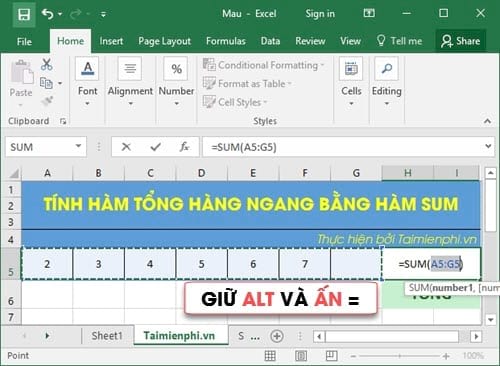The height and width of the screenshot is (366, 500).
Task: Click zoom out minus button
Action: click(353, 356)
